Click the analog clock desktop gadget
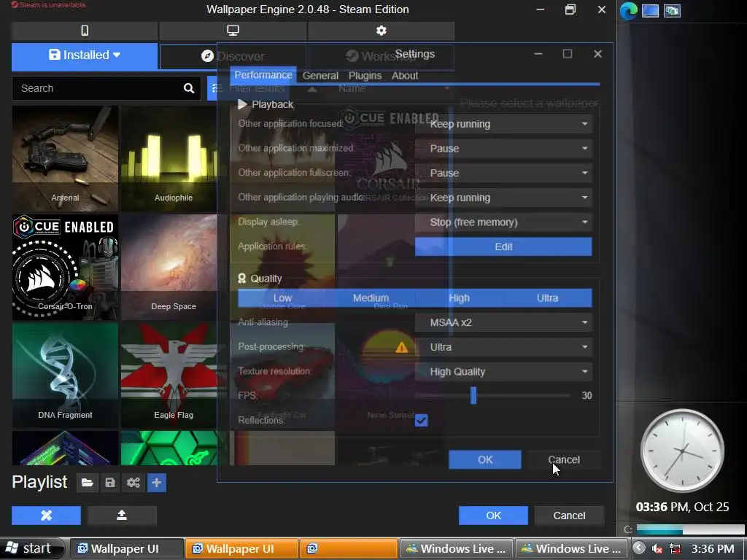This screenshot has height=560, width=747. pos(682,450)
